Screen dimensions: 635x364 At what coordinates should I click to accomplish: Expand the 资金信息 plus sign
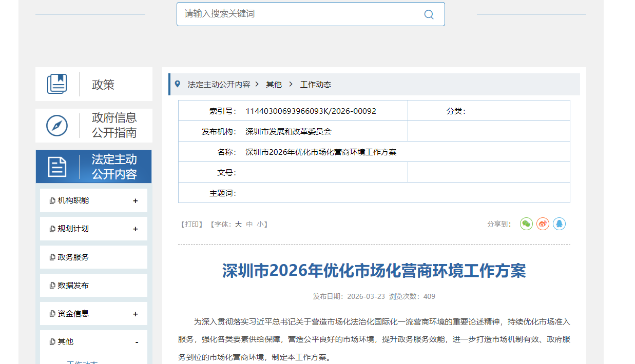[x=136, y=314]
